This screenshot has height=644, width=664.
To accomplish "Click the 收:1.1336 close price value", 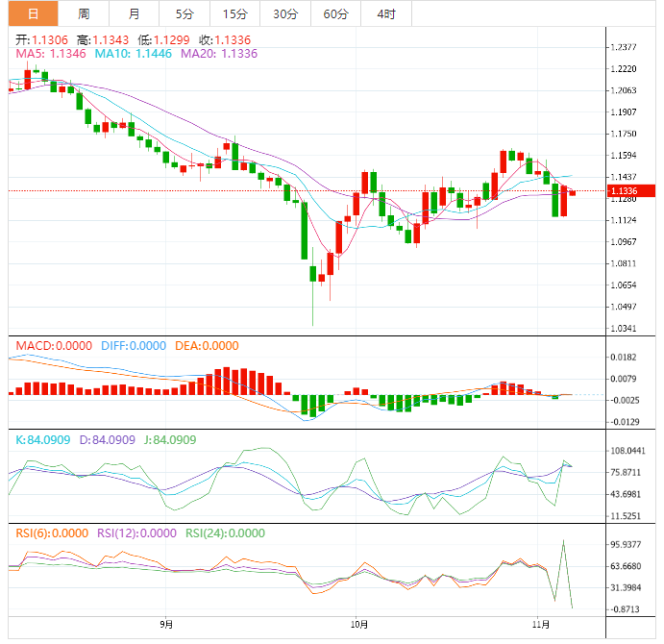I will 225,40.
